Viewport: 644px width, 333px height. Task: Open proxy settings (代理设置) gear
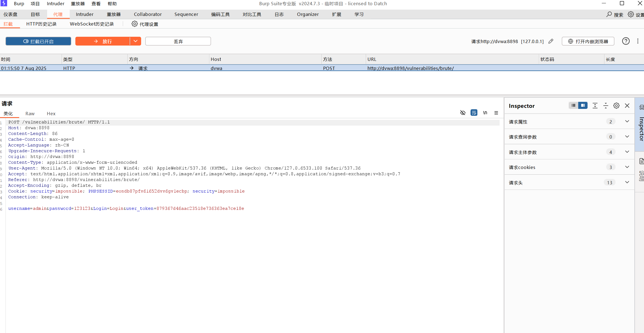pos(135,24)
